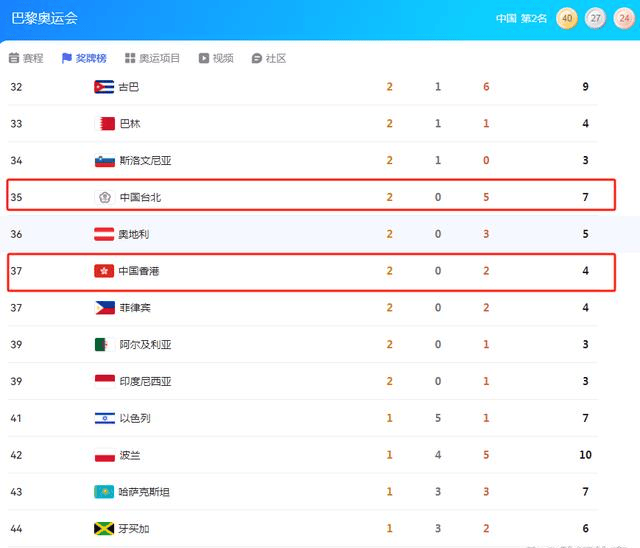Click the bronze medal 24 badge

pyautogui.click(x=624, y=18)
